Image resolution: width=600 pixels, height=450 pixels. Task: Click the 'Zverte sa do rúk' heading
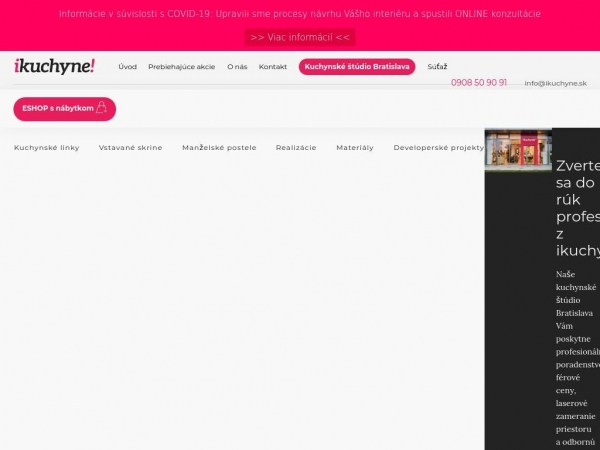pyautogui.click(x=577, y=208)
